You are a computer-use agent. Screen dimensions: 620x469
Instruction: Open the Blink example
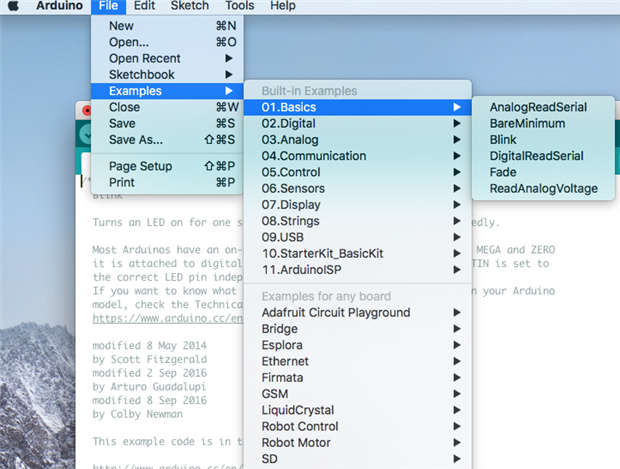coord(543,140)
